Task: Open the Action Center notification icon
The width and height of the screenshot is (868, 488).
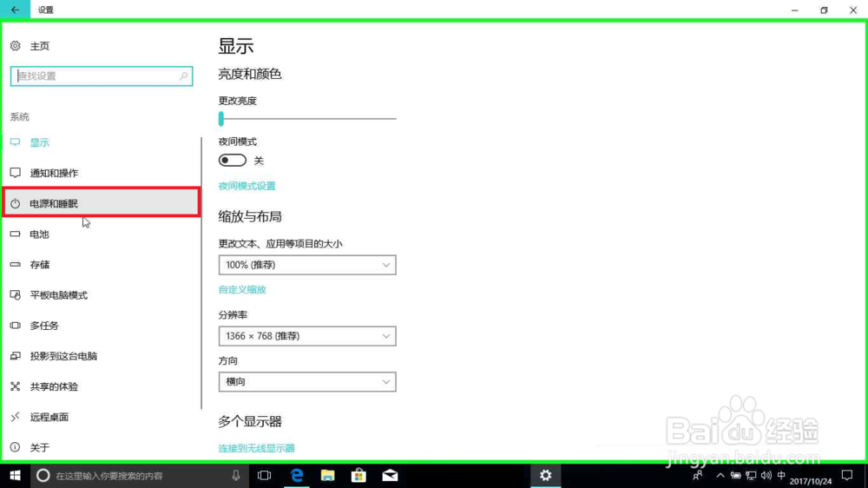Action: pyautogui.click(x=847, y=475)
